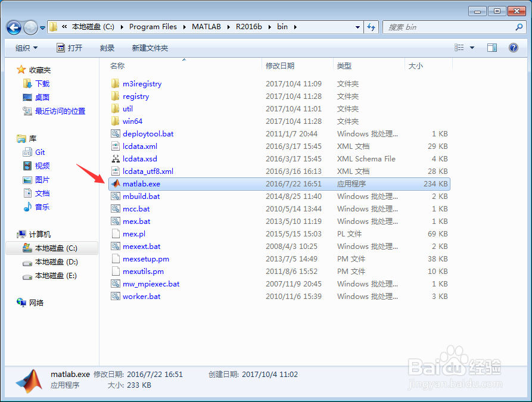Viewport: 532px width, 402px height.
Task: Click the util folder icon
Action: pyautogui.click(x=116, y=108)
